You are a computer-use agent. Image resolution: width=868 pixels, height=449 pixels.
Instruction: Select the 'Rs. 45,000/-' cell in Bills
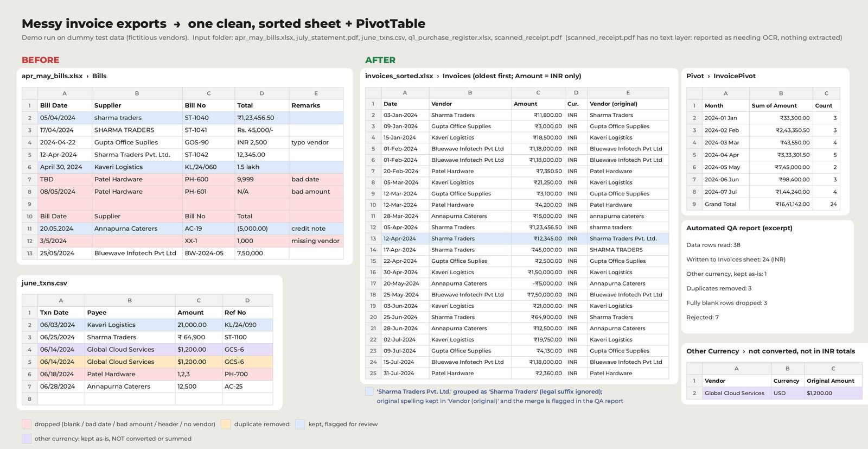click(x=262, y=130)
